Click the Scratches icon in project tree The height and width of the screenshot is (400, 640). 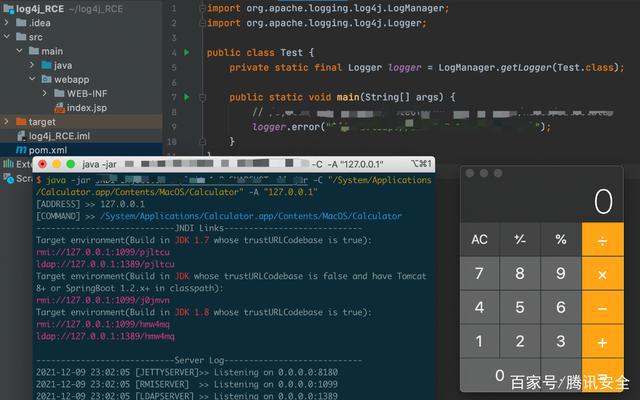8,178
